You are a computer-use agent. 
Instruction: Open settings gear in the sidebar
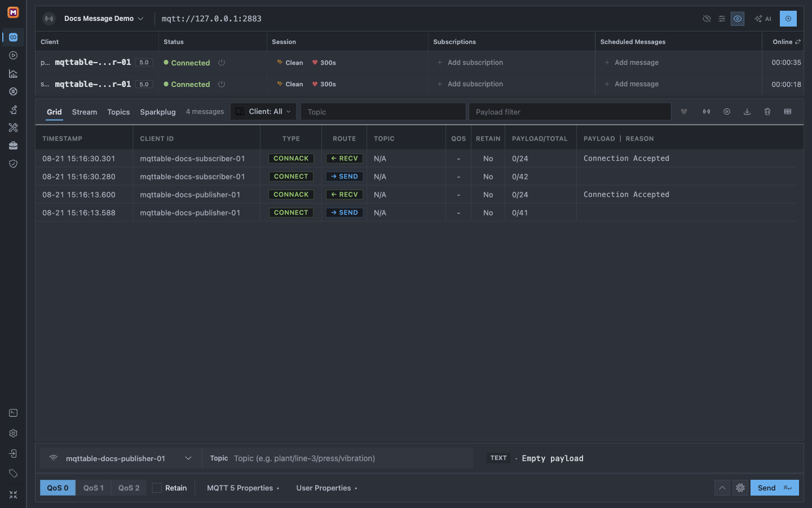[13, 433]
